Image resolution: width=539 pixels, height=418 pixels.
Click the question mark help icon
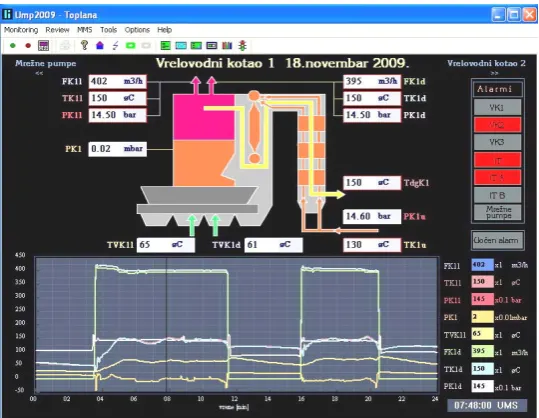[x=84, y=45]
